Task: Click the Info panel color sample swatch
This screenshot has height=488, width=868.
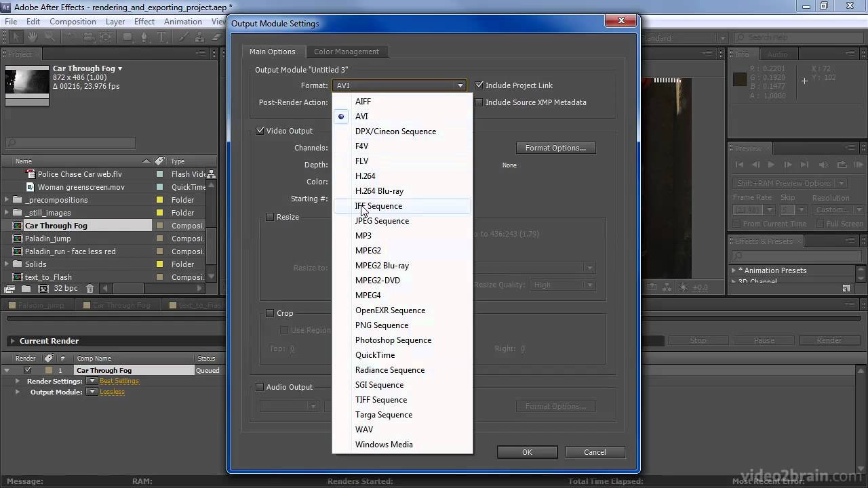Action: click(x=740, y=80)
